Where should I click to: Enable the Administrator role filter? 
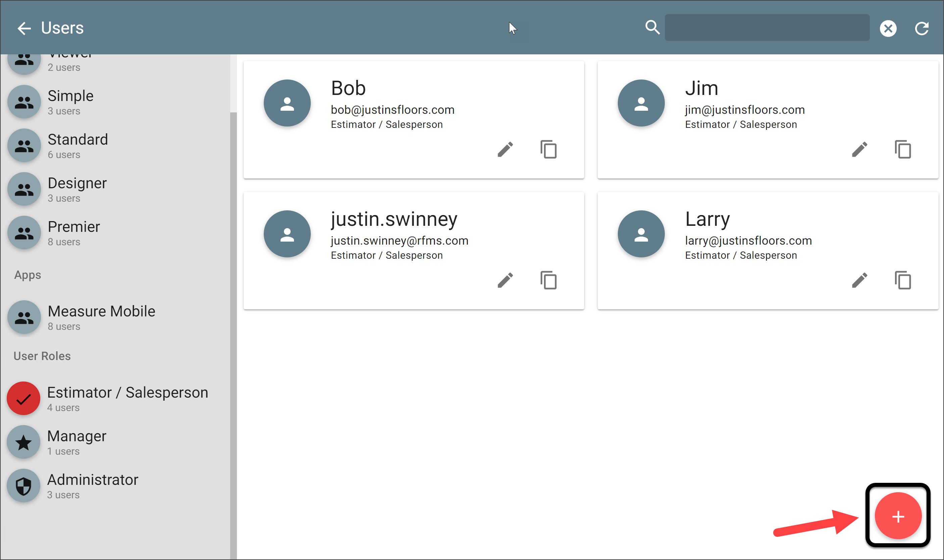point(23,486)
